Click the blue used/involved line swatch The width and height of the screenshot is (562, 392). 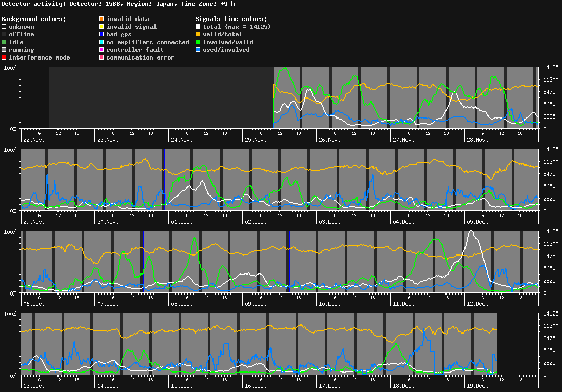click(198, 50)
